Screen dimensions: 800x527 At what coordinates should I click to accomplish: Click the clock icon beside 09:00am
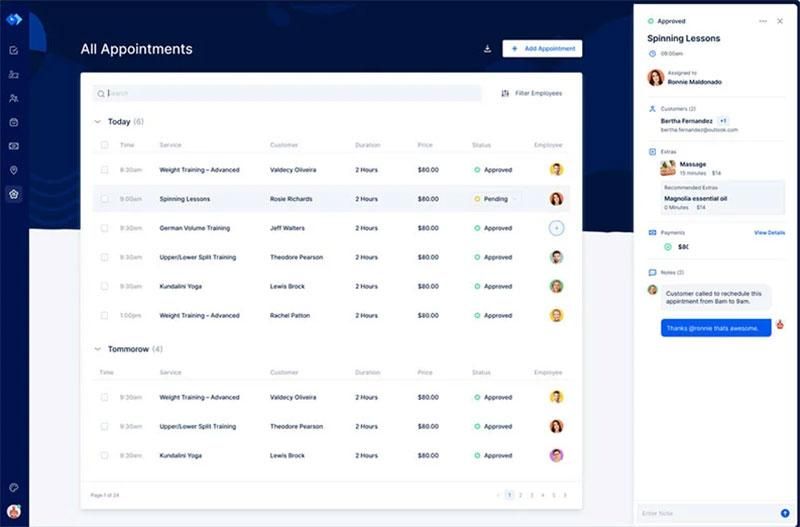tap(652, 54)
